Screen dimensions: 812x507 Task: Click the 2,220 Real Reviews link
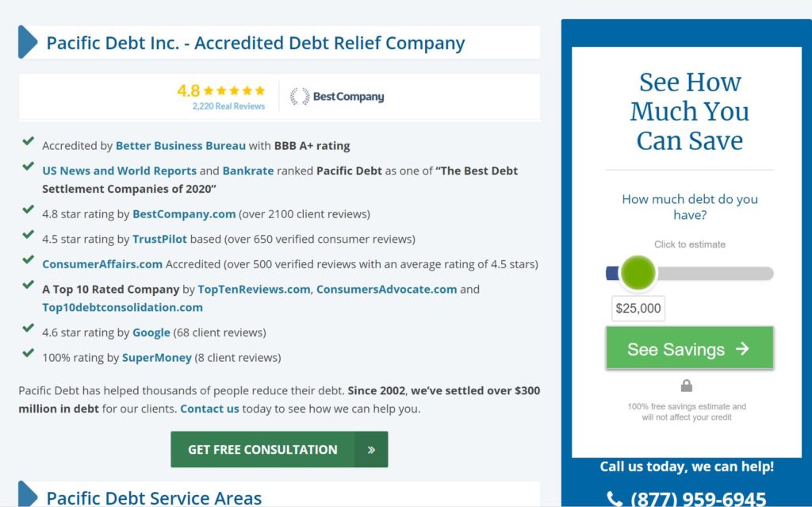228,106
